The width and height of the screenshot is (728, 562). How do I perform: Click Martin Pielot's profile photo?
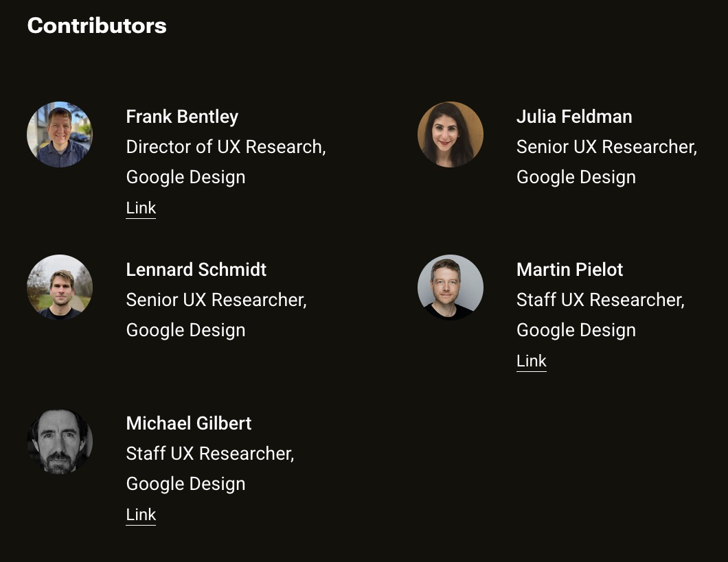click(451, 288)
